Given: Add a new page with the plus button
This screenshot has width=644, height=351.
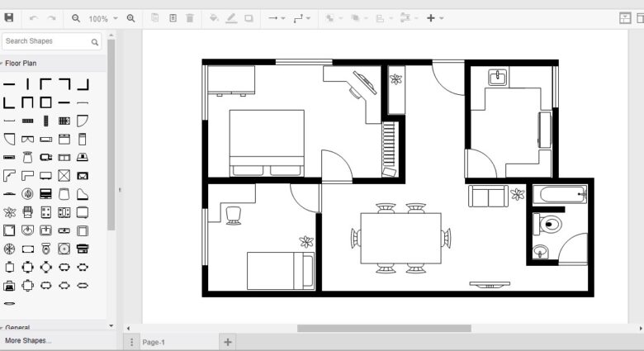Looking at the screenshot, I should 228,342.
